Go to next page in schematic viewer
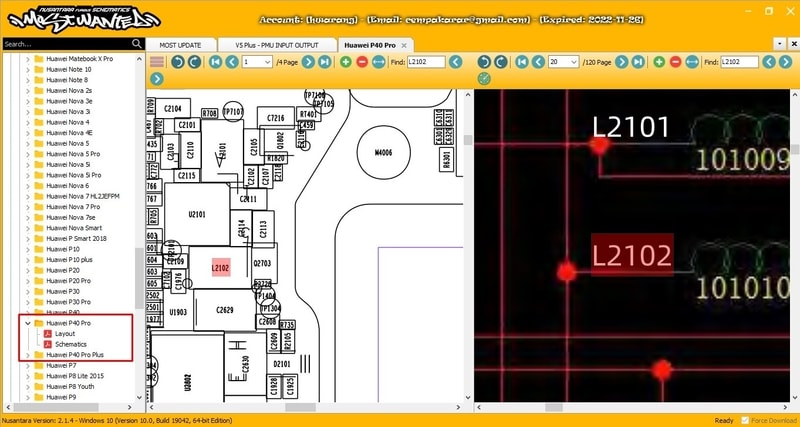Viewport: 800px width, 427px height. pyautogui.click(x=621, y=62)
